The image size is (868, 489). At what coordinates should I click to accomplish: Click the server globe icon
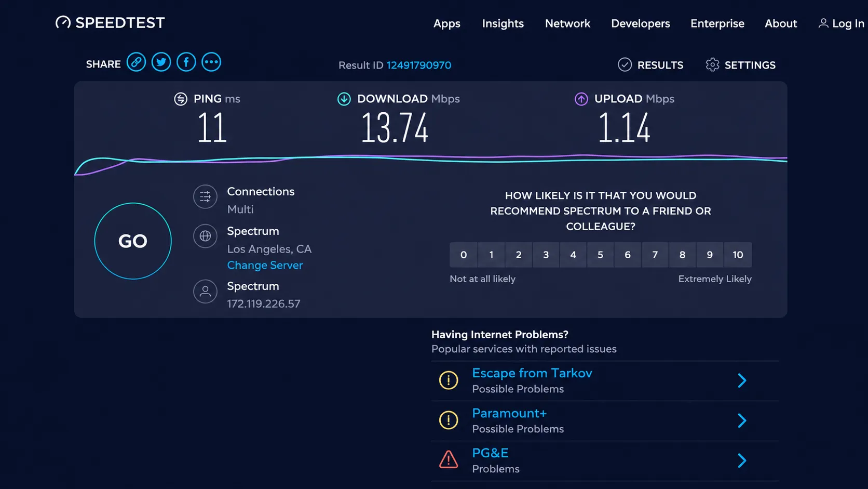click(205, 236)
